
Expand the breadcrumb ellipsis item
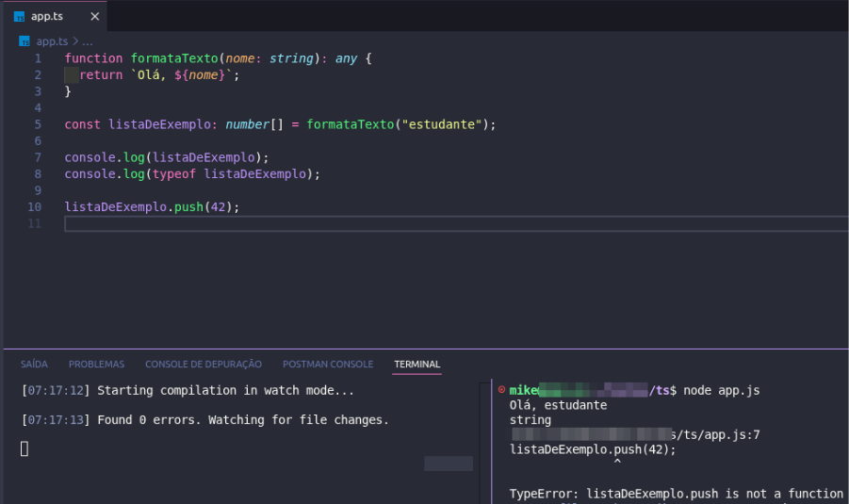click(x=88, y=41)
